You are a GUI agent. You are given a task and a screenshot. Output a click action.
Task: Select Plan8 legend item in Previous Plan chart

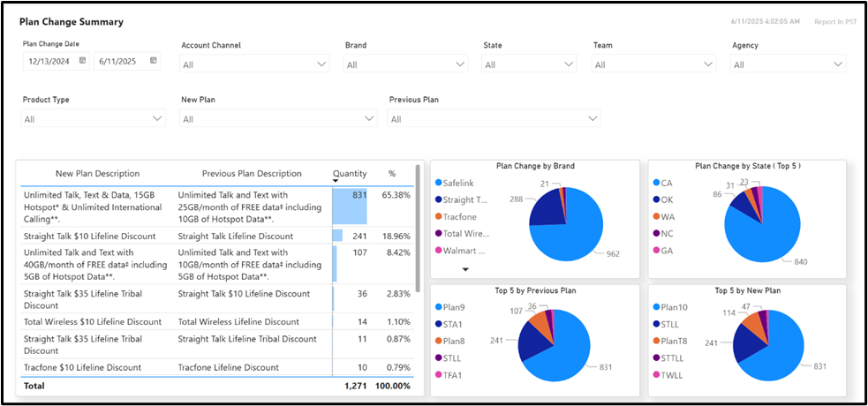450,342
